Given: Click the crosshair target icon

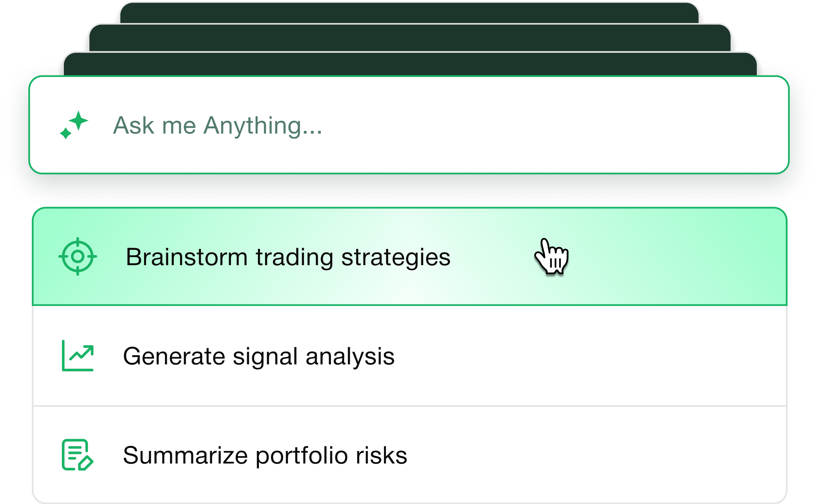Looking at the screenshot, I should (78, 256).
